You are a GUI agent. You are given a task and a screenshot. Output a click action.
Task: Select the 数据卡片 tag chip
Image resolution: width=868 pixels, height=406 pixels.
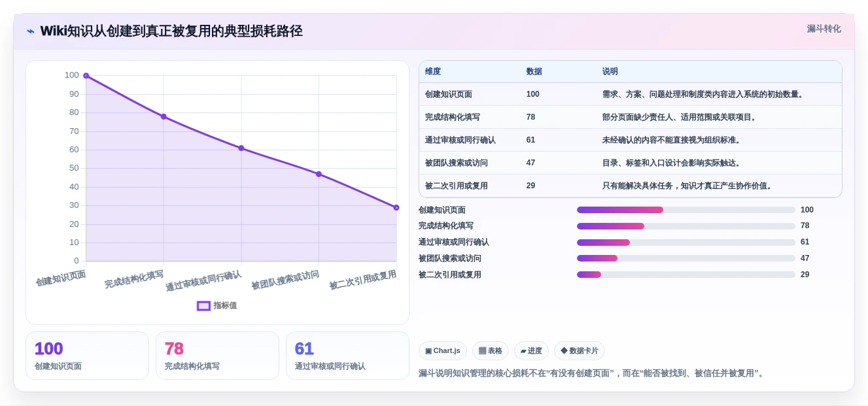point(580,351)
